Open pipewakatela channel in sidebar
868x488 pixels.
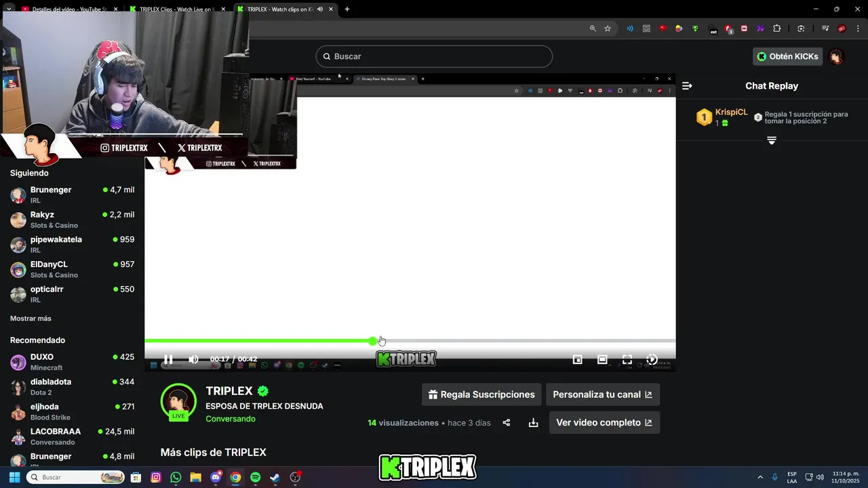pos(72,245)
